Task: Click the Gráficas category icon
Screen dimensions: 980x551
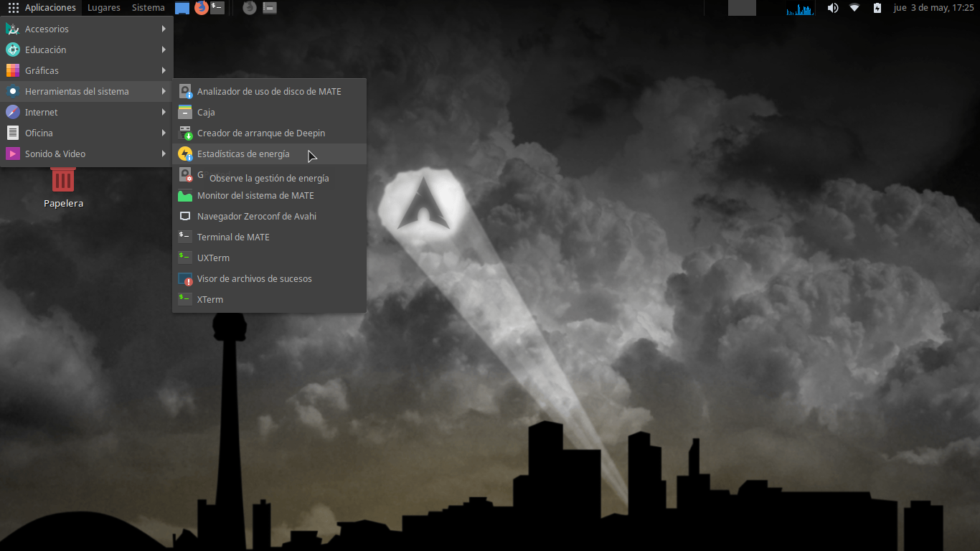Action: (x=13, y=70)
